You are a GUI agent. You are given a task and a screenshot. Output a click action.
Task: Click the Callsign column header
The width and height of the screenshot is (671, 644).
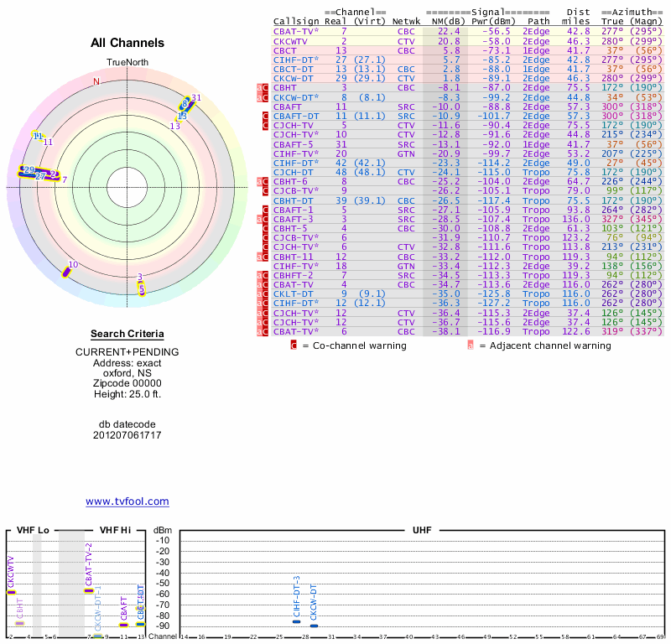(297, 21)
